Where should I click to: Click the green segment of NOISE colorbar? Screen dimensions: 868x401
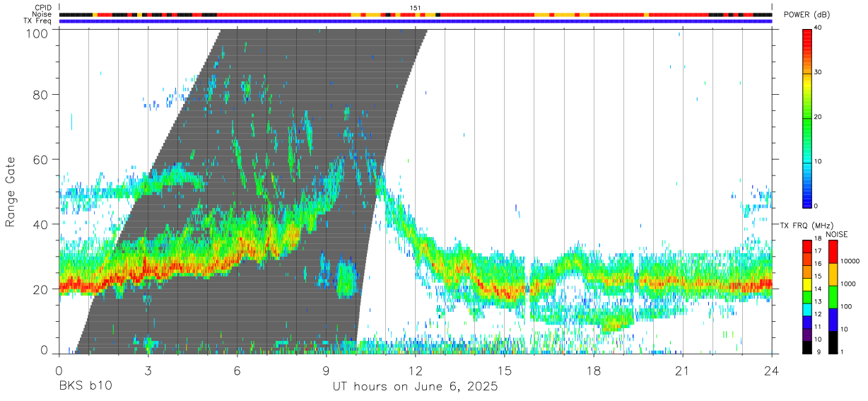pos(833,297)
